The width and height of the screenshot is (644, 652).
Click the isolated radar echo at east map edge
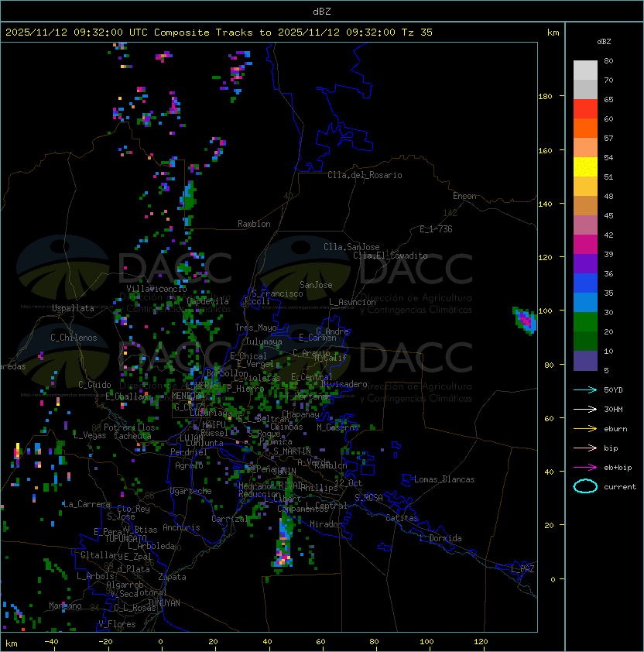(525, 321)
